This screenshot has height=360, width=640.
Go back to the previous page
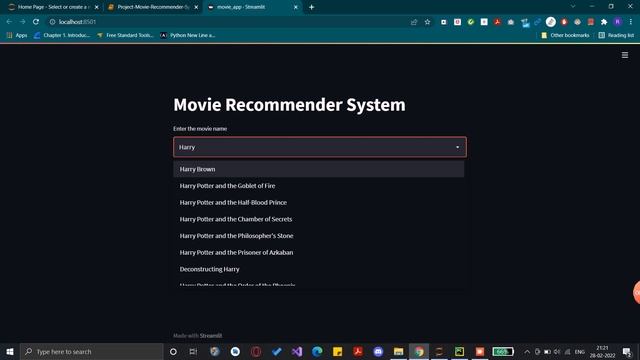point(9,22)
